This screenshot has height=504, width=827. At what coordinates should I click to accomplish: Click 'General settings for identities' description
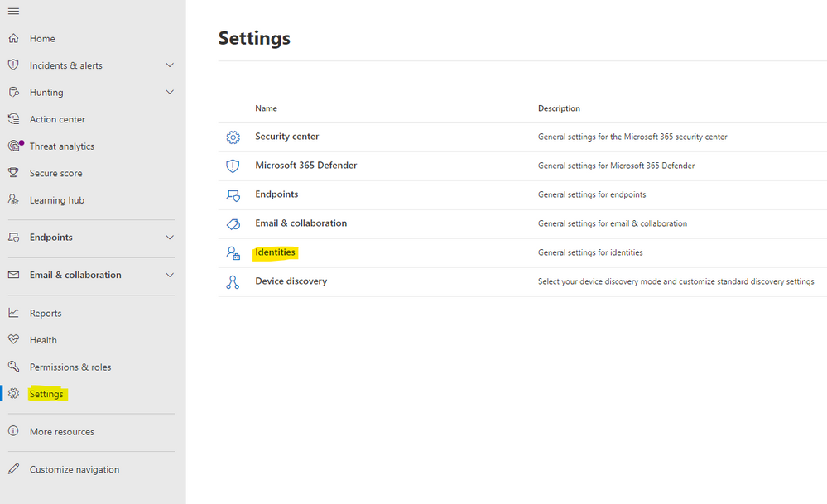point(590,252)
